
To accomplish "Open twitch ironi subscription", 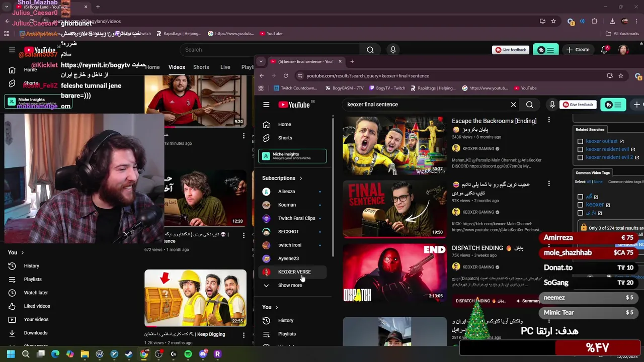I will click(292, 245).
